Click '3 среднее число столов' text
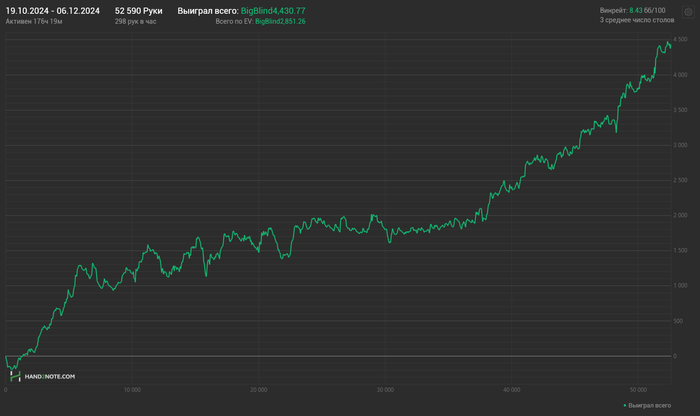This screenshot has height=416, width=700. click(x=637, y=20)
